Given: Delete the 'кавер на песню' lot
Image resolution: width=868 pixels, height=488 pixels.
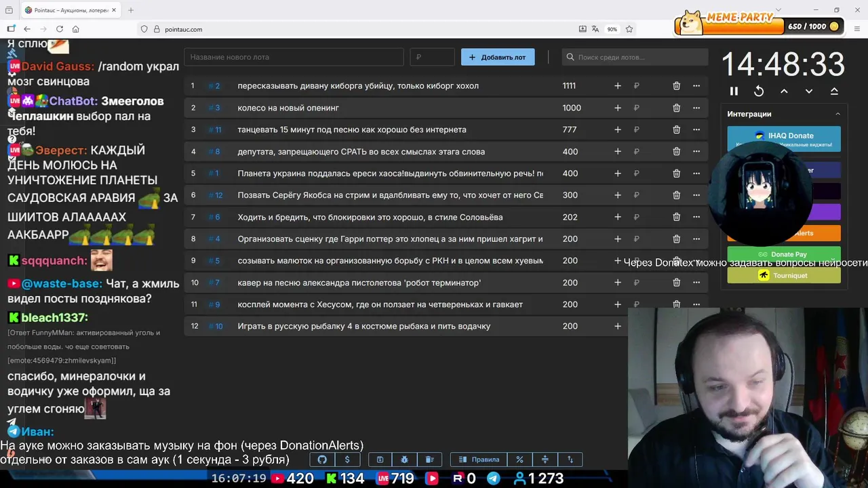Looking at the screenshot, I should click(676, 283).
